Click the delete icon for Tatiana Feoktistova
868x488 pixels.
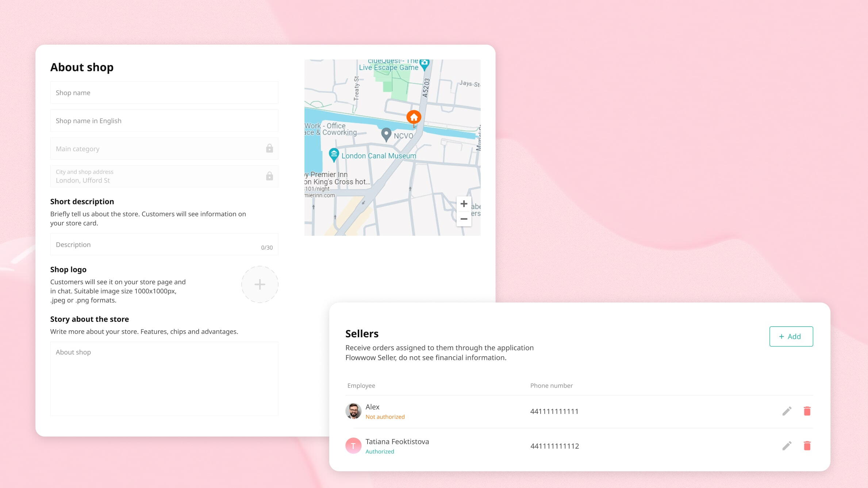pos(807,446)
